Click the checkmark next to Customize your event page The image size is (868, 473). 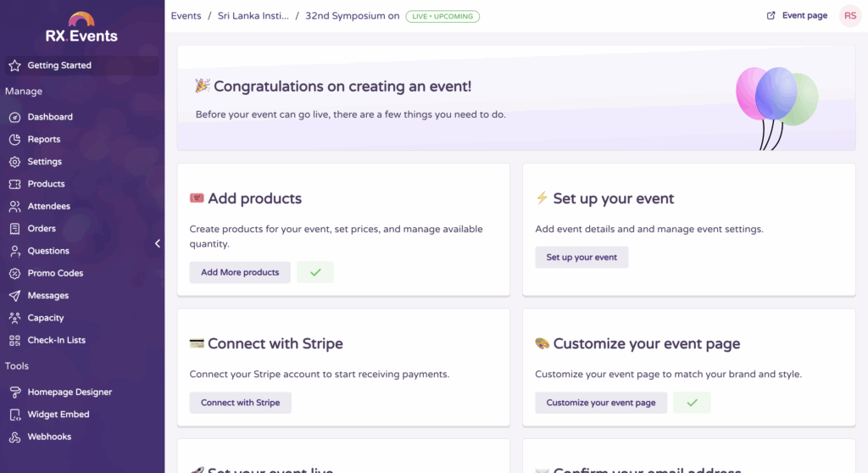pos(692,403)
